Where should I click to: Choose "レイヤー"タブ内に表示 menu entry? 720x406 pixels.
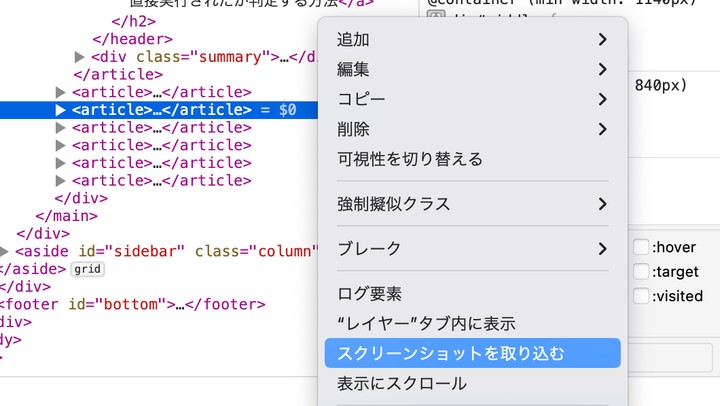(472, 324)
